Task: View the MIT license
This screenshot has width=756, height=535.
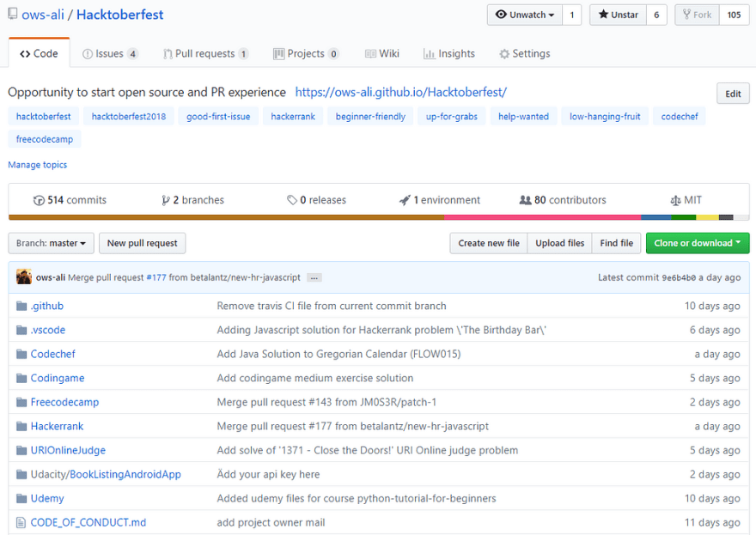Action: click(686, 200)
